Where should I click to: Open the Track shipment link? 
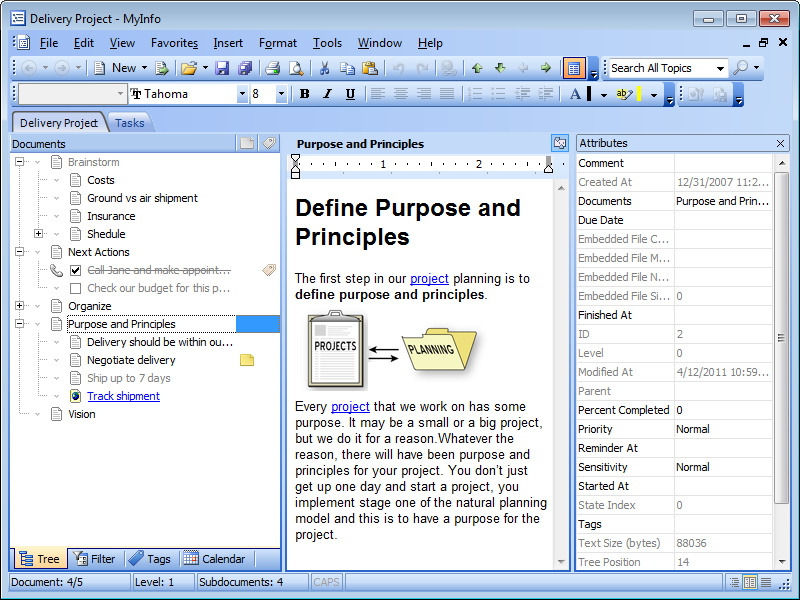(123, 396)
